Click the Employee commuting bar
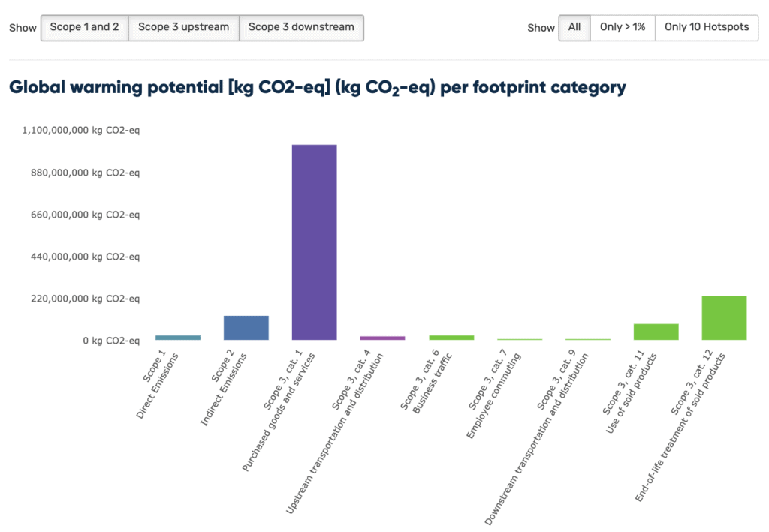Viewport: 769px width, 532px height. click(x=520, y=339)
